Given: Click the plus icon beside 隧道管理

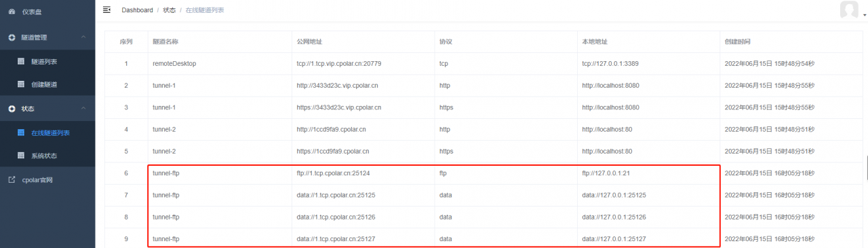Looking at the screenshot, I should point(12,37).
